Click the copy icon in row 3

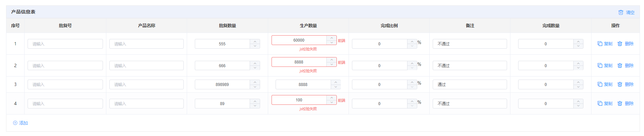pos(600,84)
